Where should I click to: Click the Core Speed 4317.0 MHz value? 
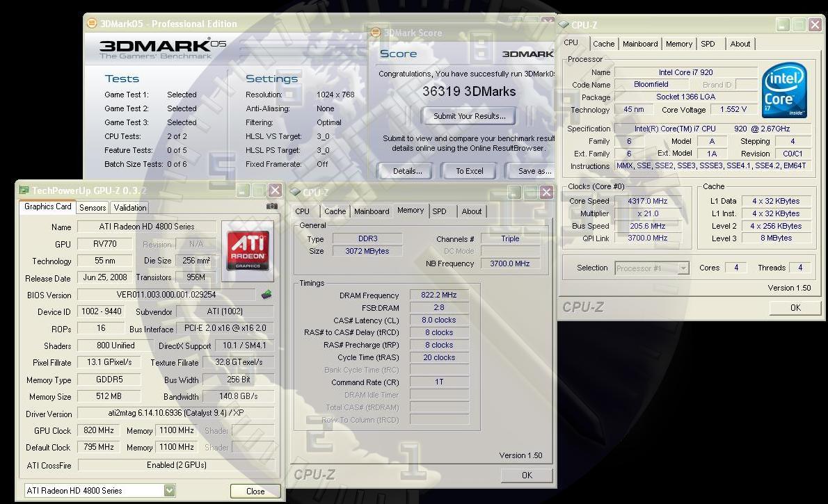(647, 201)
